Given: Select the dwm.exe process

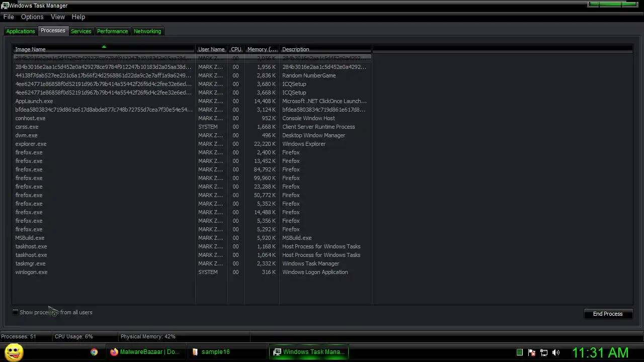Looking at the screenshot, I should (x=26, y=135).
